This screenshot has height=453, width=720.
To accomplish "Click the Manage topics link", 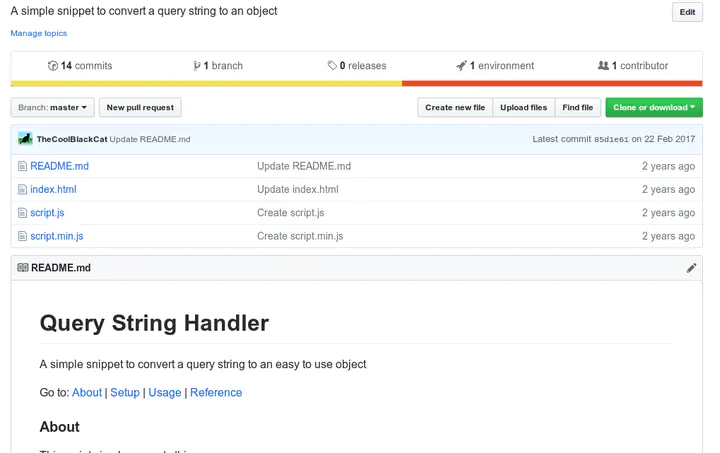I will (39, 33).
